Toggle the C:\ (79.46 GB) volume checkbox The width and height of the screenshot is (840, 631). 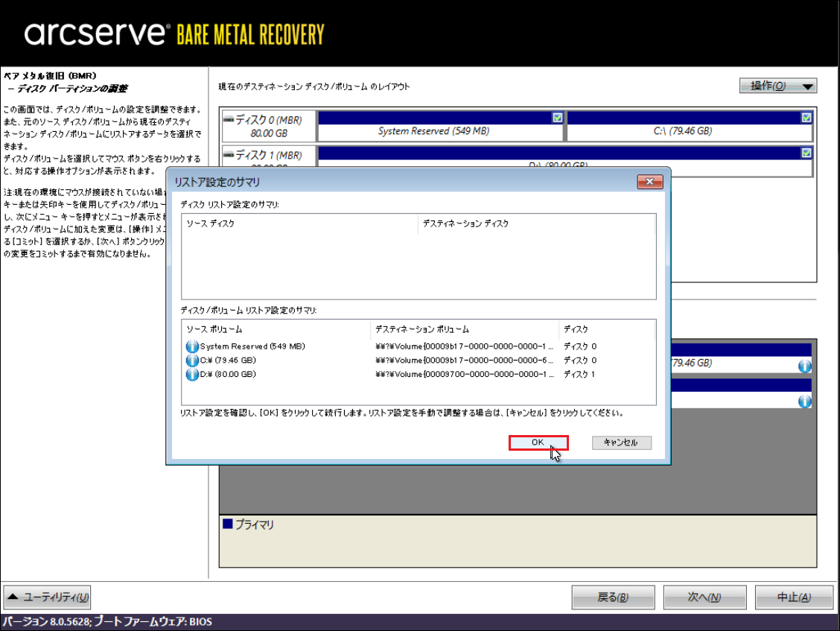coord(806,118)
